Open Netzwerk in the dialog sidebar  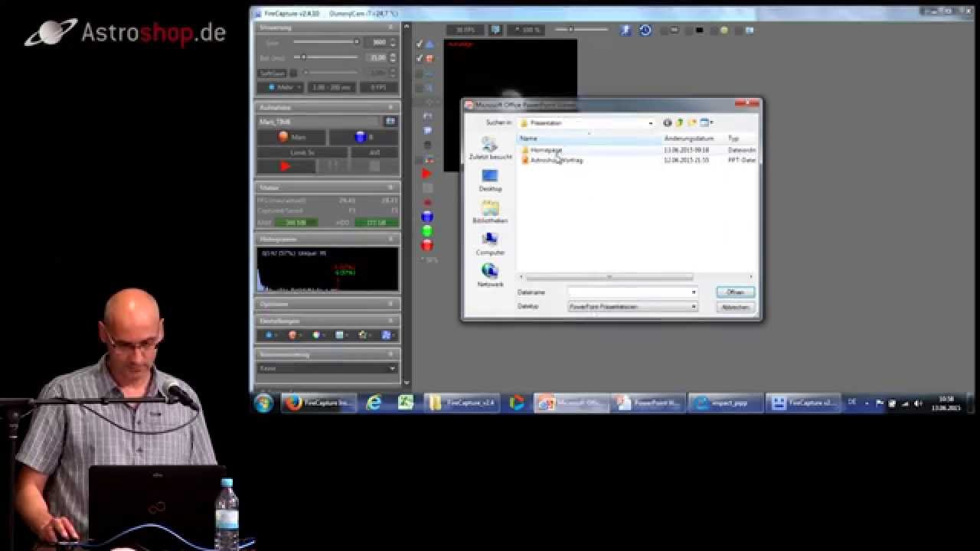point(490,275)
